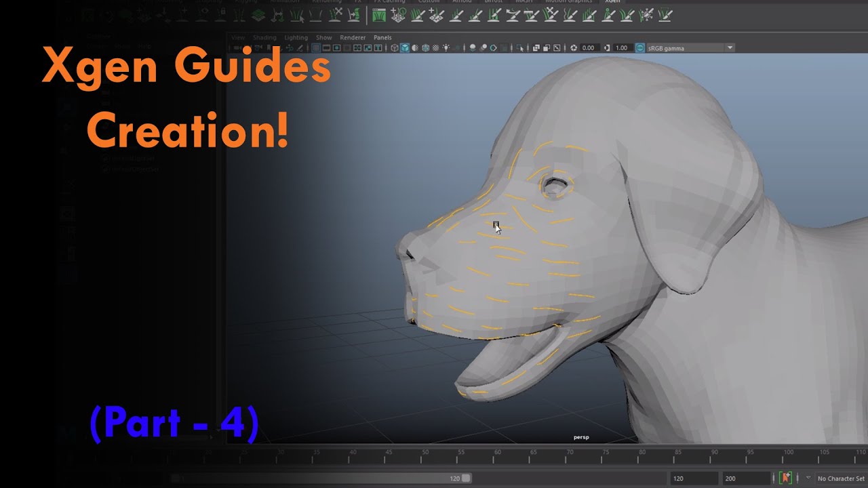Click the timeline bookmark icon
The image size is (868, 488).
[786, 478]
